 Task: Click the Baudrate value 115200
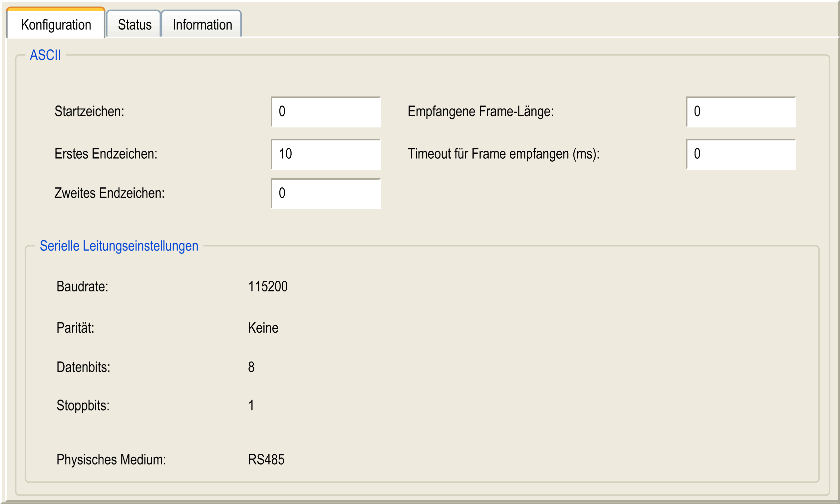click(268, 286)
